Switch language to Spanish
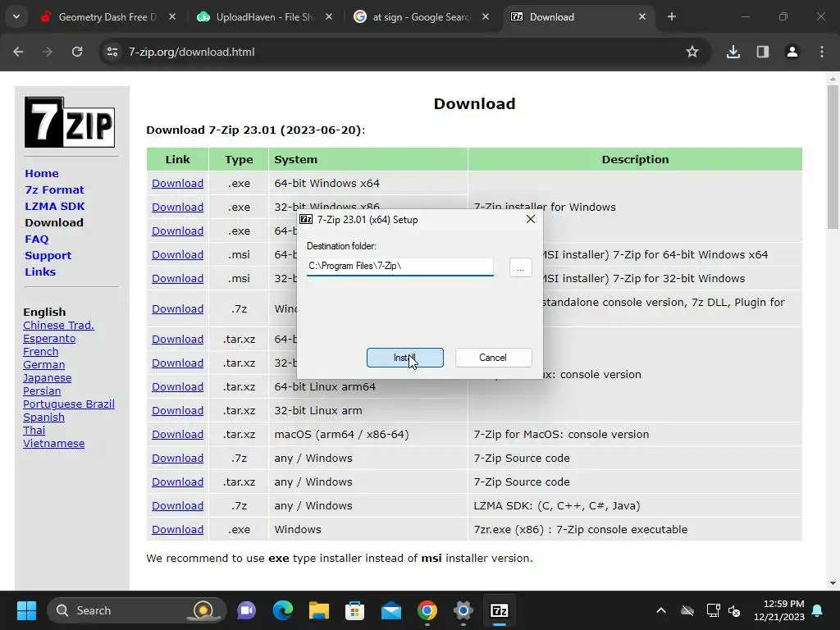 pyautogui.click(x=44, y=418)
